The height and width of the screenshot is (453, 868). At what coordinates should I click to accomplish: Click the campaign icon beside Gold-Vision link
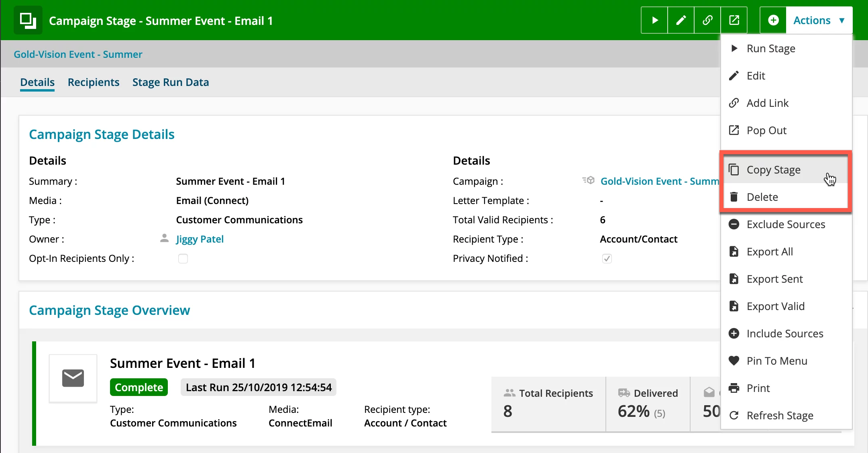[x=588, y=181]
